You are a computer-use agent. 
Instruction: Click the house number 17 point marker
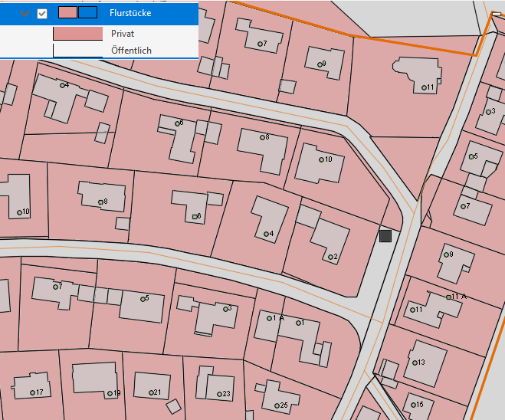coord(32,393)
